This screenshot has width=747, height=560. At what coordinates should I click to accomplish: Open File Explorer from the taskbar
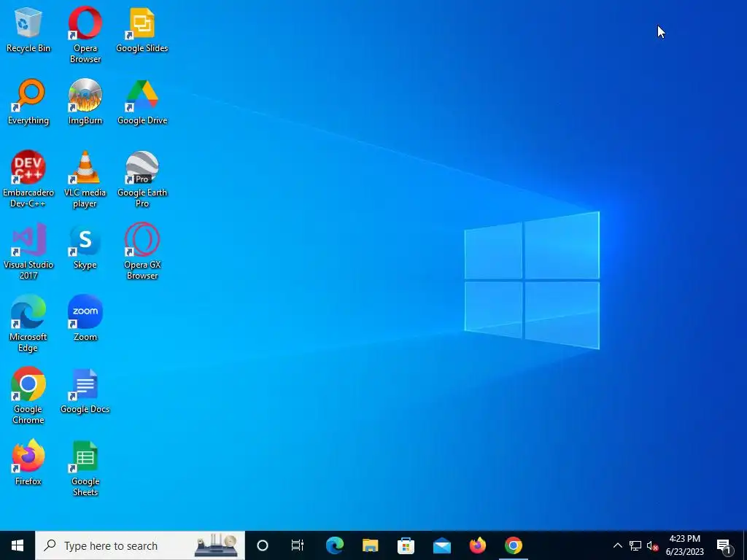click(x=370, y=545)
